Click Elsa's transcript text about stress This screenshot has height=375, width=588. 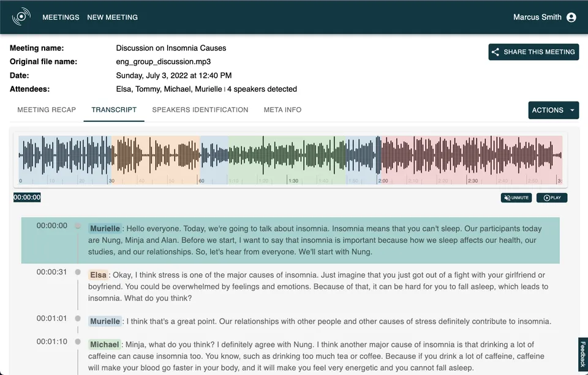pyautogui.click(x=318, y=286)
